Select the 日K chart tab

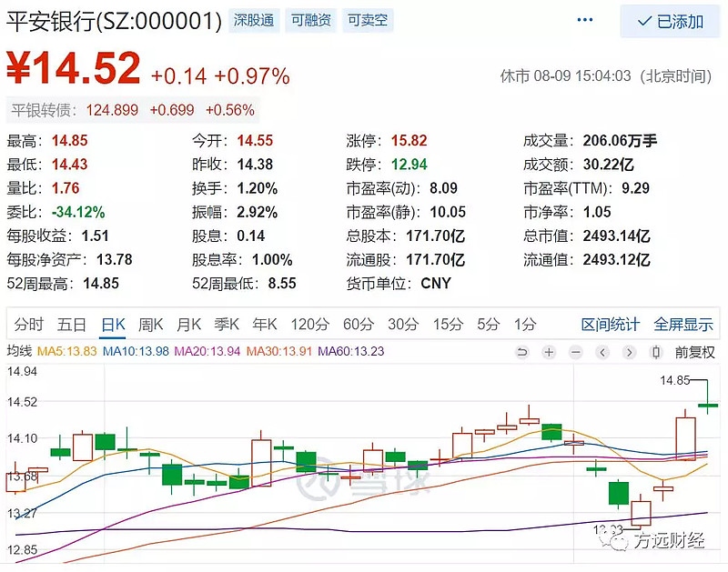point(113,324)
